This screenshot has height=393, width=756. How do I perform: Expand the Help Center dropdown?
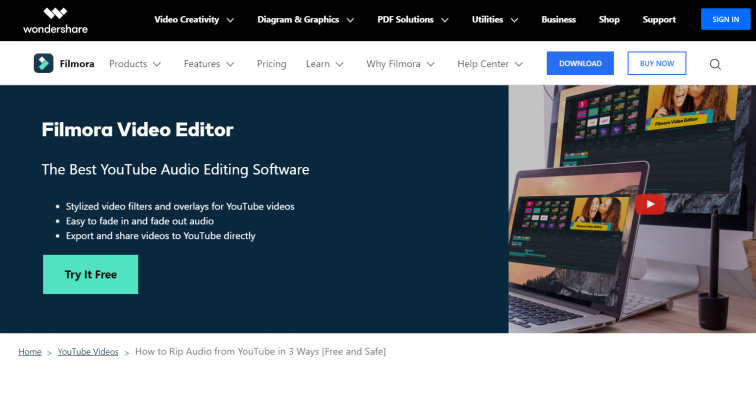tap(490, 64)
